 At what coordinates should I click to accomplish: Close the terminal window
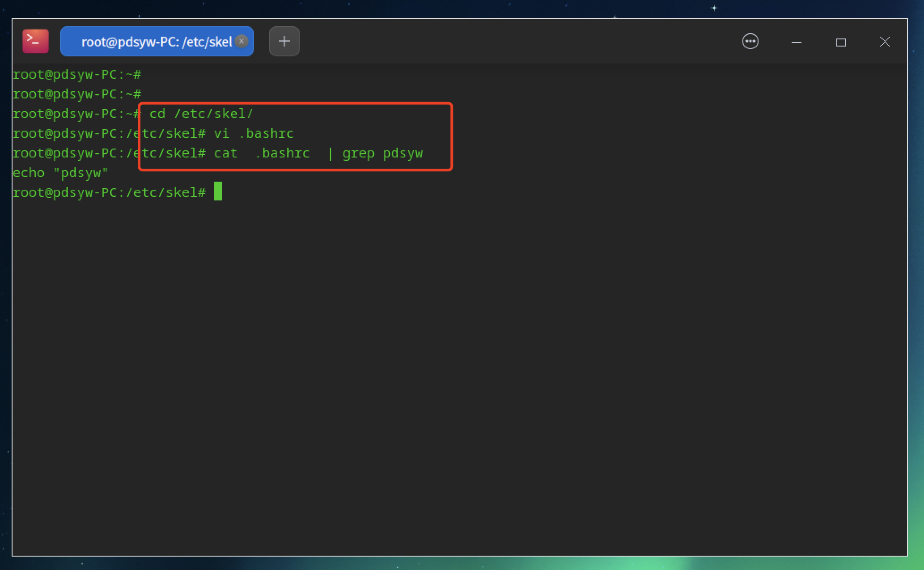(885, 42)
